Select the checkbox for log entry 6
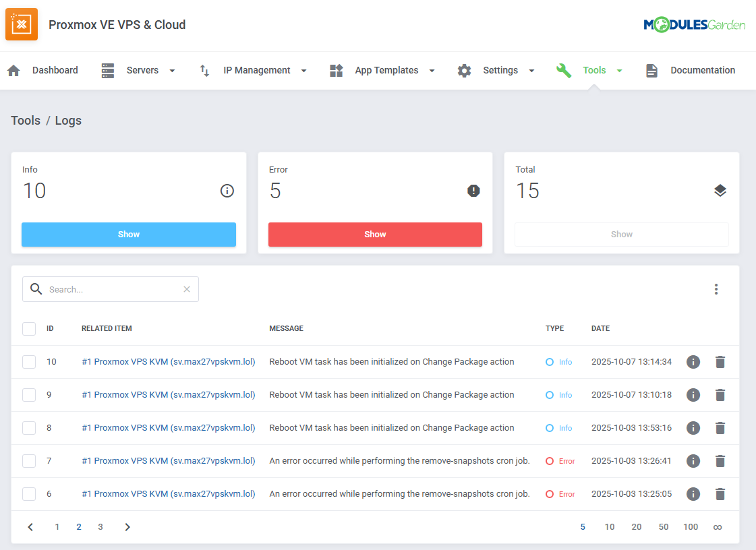 [29, 494]
